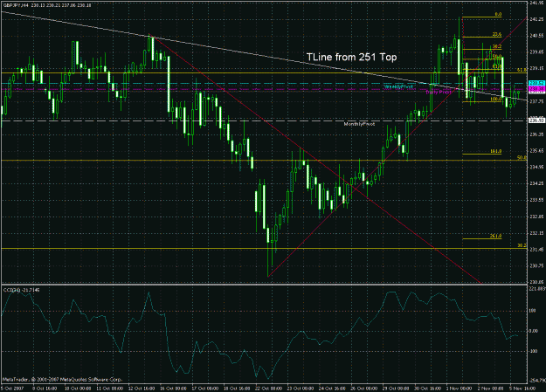546x392 pixels.
Task: Click the '5 Nov 16:00' time axis label
Action: (x=523, y=389)
